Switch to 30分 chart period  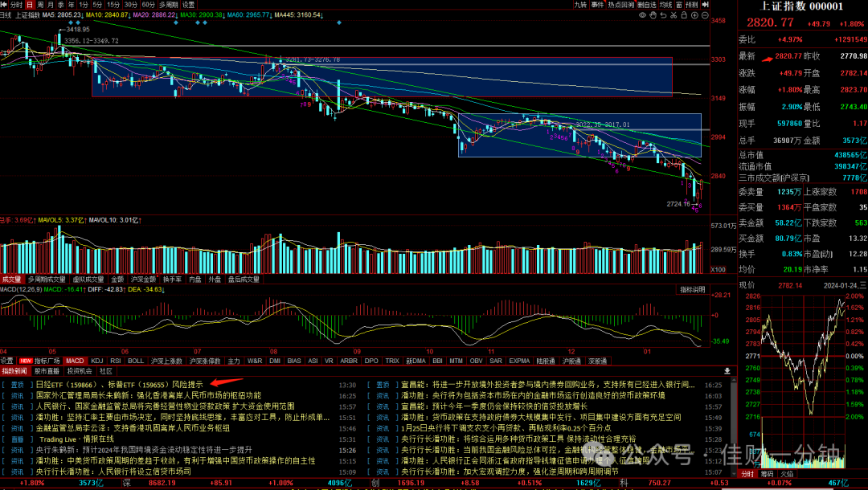[x=131, y=5]
